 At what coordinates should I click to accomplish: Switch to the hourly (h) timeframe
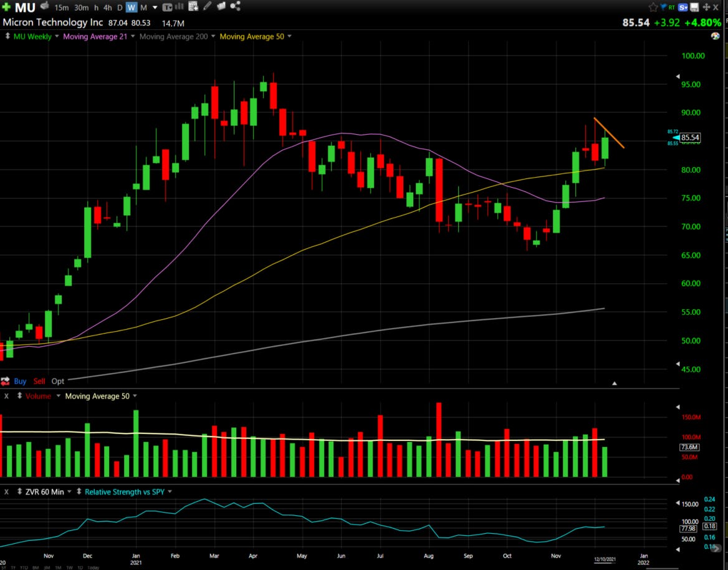[x=96, y=7]
